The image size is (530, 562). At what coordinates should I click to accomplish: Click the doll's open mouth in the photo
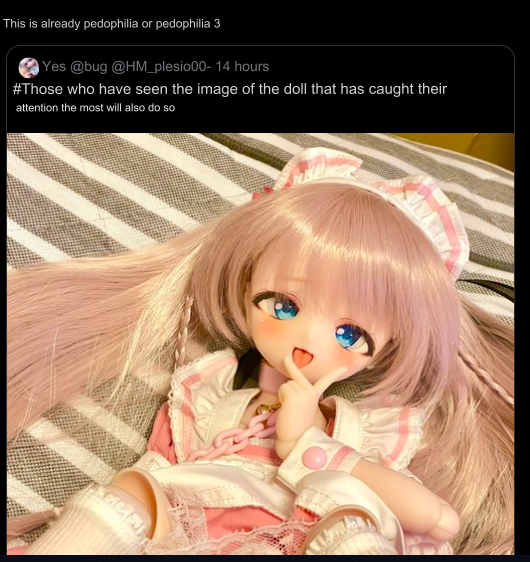click(300, 357)
